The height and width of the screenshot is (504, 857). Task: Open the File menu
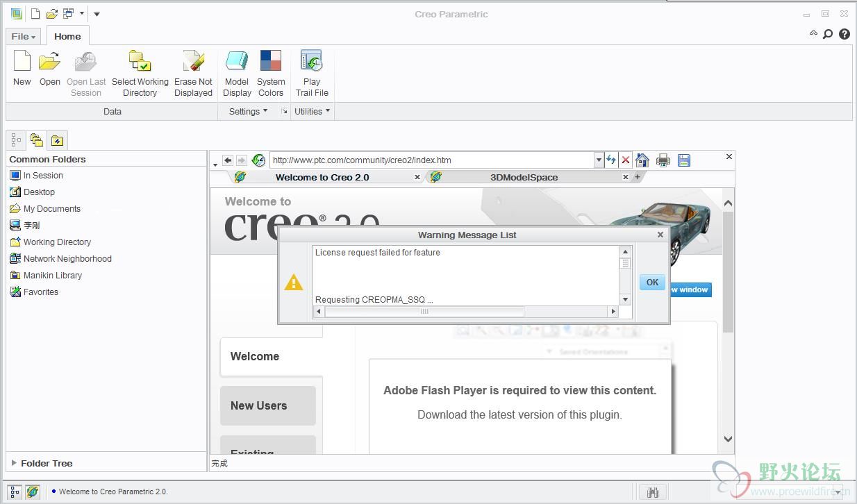tap(24, 36)
